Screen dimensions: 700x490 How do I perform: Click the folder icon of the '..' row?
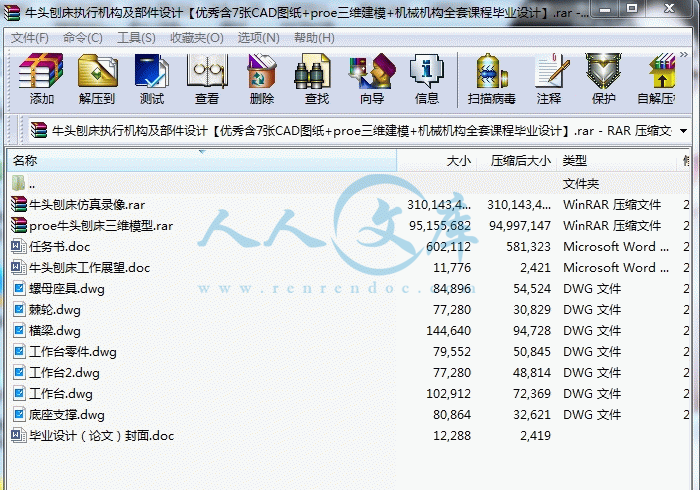[x=18, y=183]
